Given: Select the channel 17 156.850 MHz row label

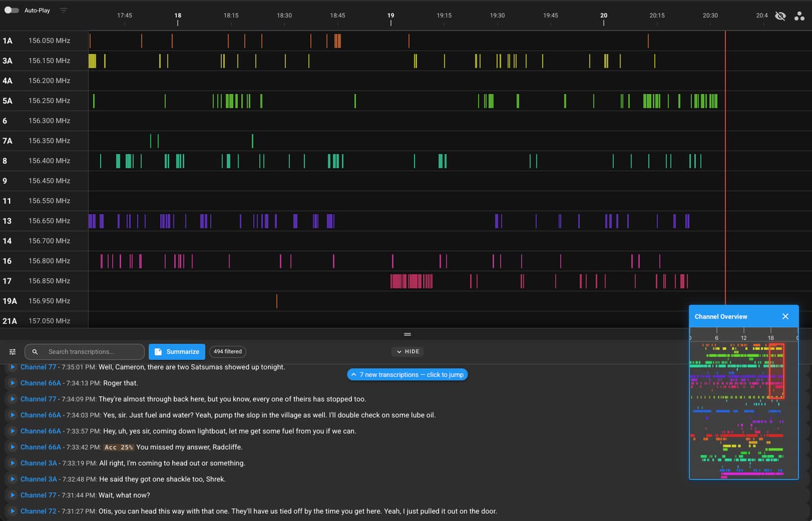Looking at the screenshot, I should pyautogui.click(x=44, y=281).
